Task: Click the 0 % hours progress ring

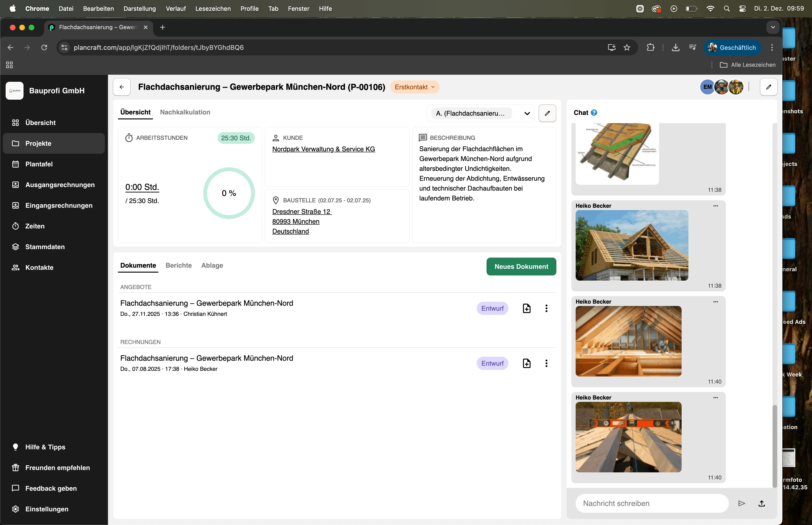Action: pyautogui.click(x=229, y=193)
